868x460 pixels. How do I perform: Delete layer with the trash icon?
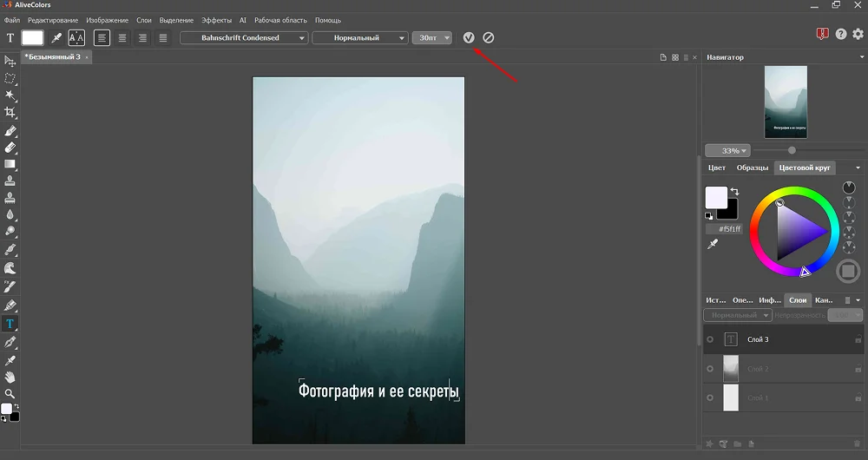click(x=857, y=444)
